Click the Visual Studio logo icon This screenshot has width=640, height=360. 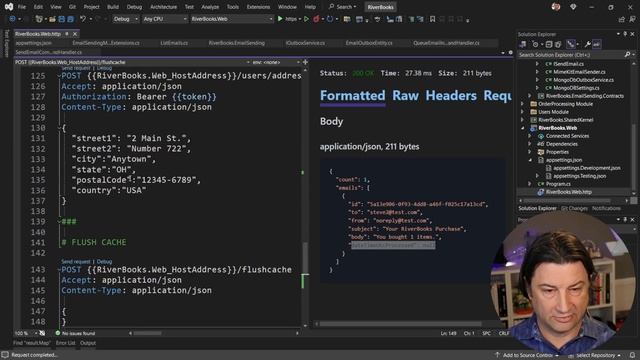coord(9,7)
